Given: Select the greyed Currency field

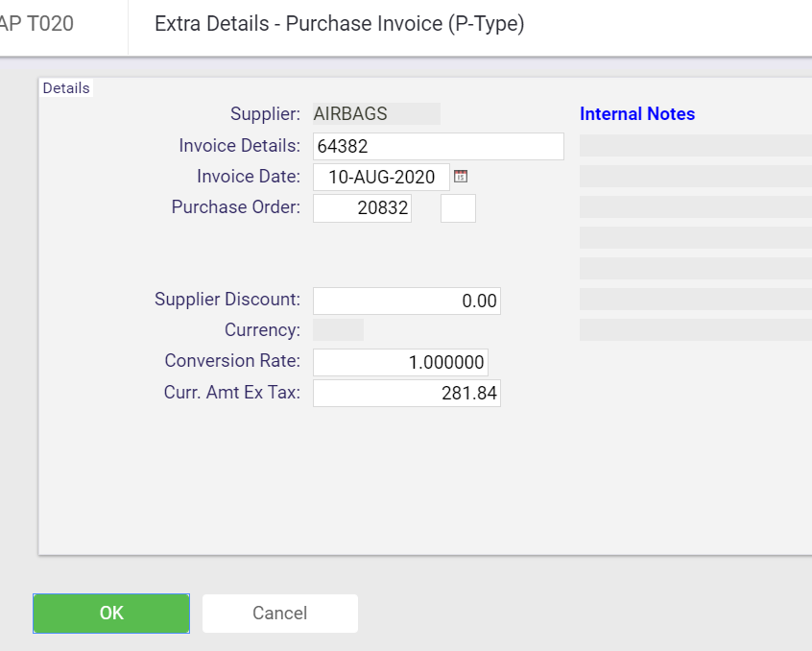Looking at the screenshot, I should (x=338, y=330).
